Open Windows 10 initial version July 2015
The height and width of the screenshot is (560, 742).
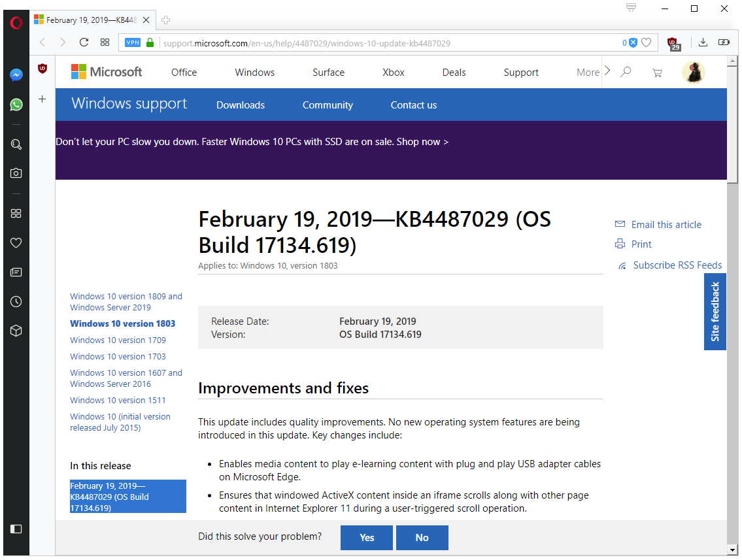(x=120, y=422)
